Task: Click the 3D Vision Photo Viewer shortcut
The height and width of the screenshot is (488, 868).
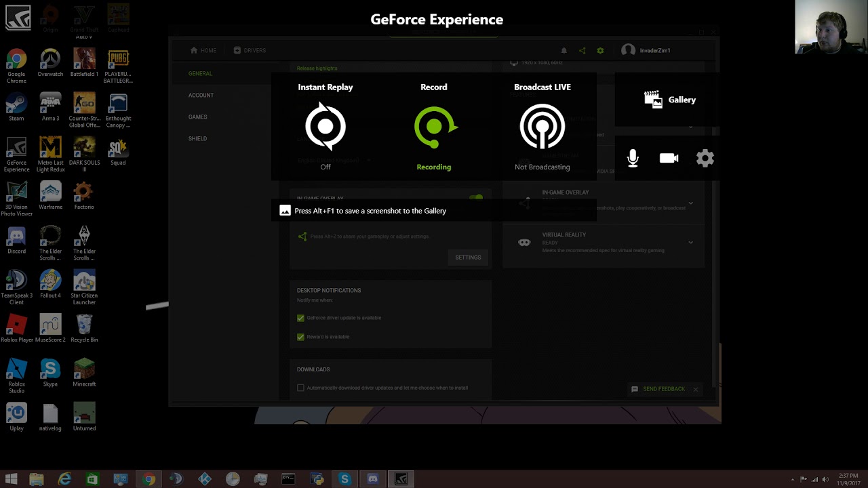Action: click(x=16, y=199)
